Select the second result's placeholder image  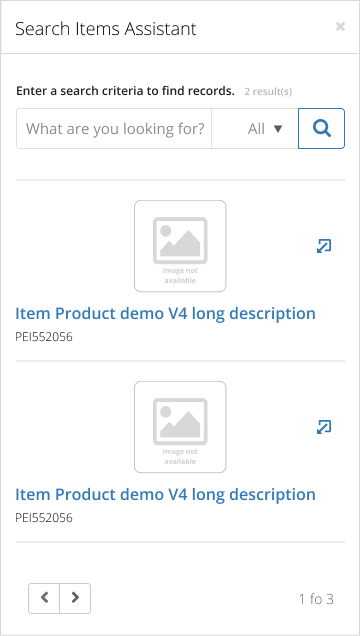(180, 427)
